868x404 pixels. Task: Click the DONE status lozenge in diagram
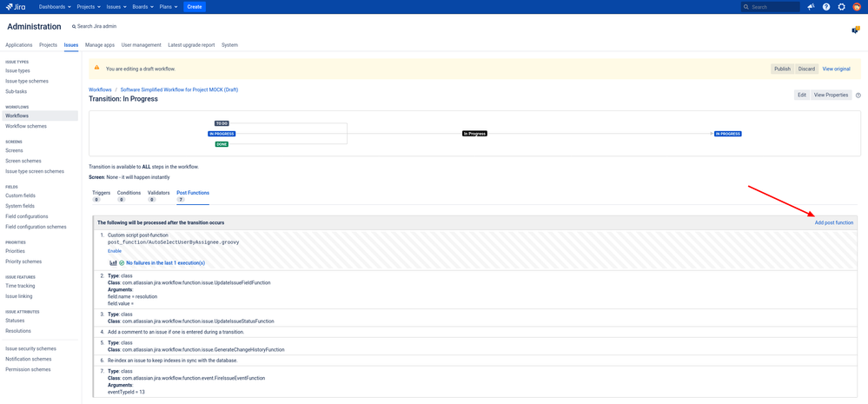point(222,144)
